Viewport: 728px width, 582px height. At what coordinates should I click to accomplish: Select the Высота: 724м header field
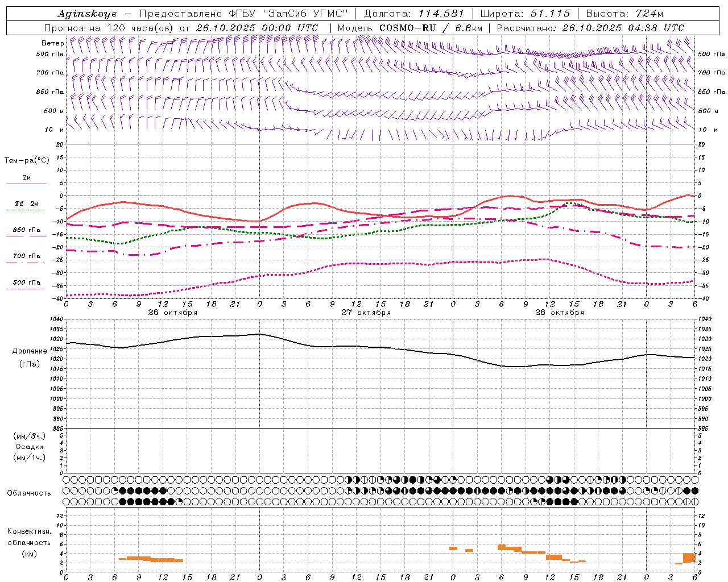click(x=624, y=14)
